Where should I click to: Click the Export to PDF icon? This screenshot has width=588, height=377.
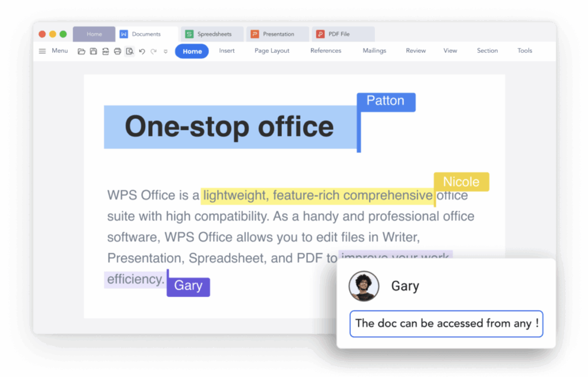click(x=106, y=51)
